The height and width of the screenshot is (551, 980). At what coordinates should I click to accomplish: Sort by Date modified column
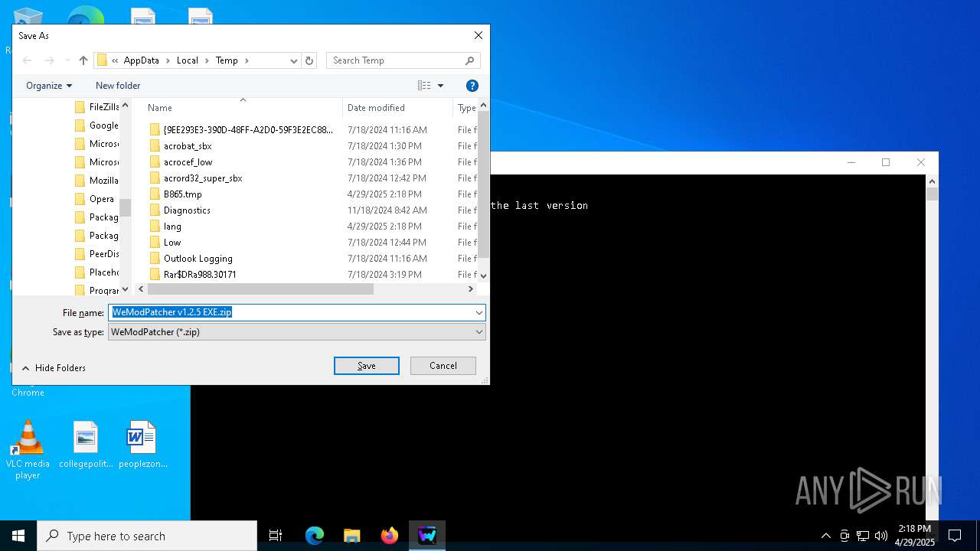397,108
